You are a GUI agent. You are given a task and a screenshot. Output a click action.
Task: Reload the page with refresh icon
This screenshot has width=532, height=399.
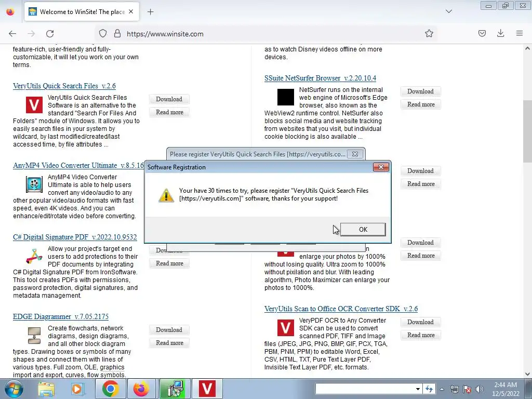(x=50, y=34)
